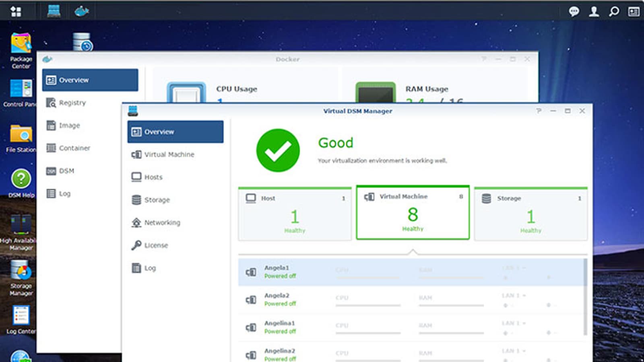This screenshot has width=644, height=362.
Task: Open the Networking section
Action: point(175,222)
